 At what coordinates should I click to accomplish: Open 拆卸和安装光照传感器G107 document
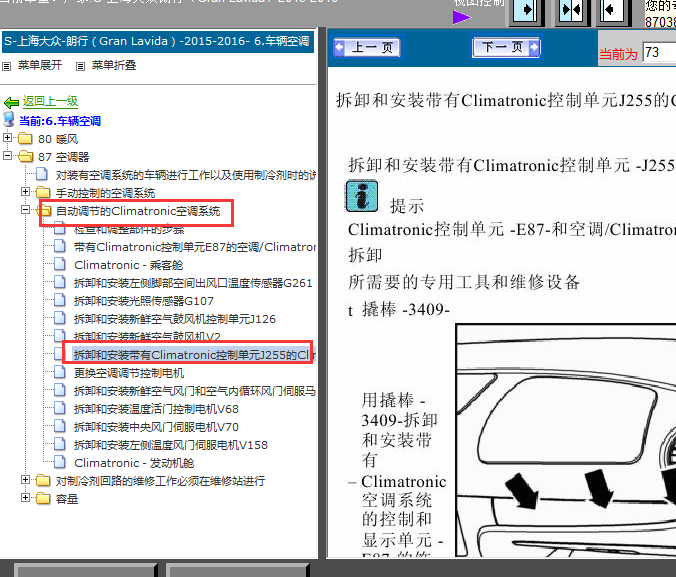[x=144, y=301]
